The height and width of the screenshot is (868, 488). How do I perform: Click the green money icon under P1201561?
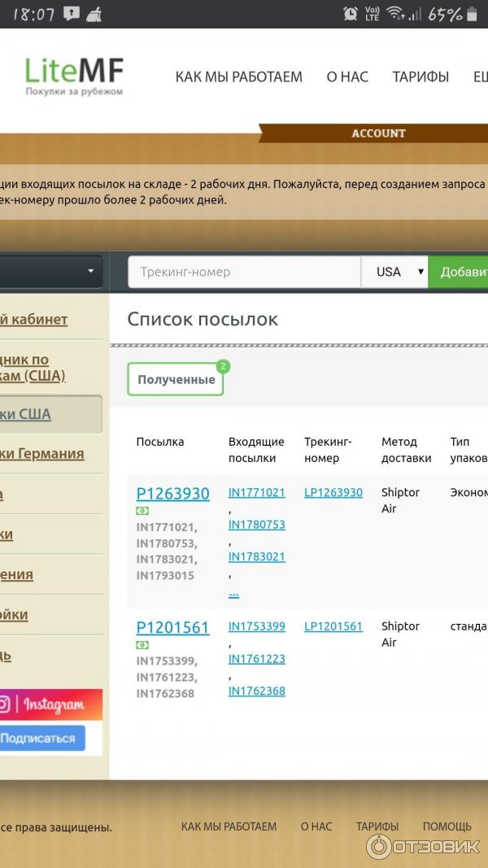click(142, 645)
